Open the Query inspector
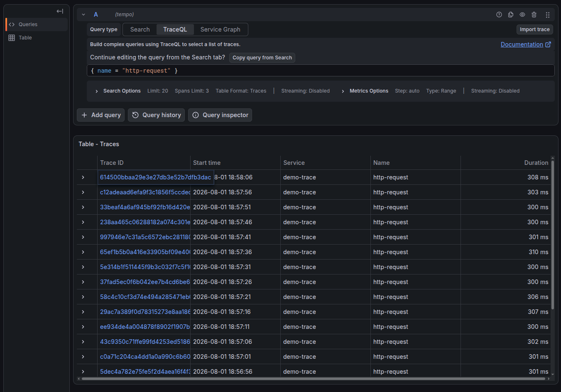 (220, 115)
